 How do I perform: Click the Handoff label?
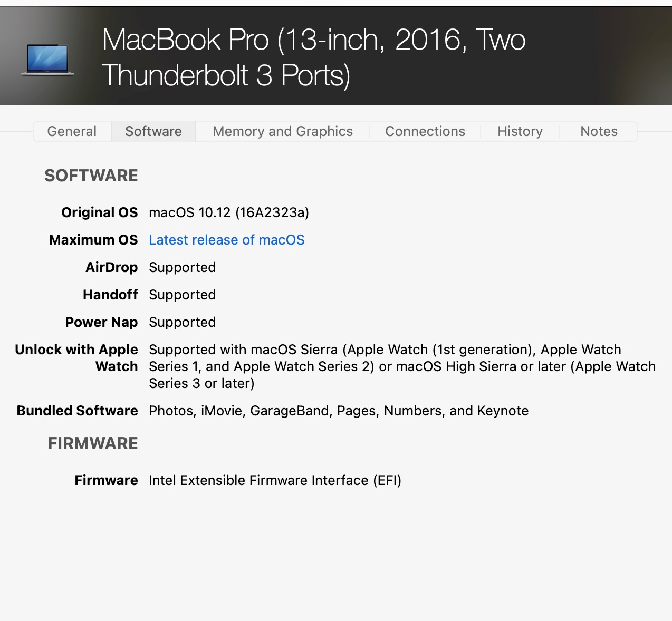click(110, 295)
